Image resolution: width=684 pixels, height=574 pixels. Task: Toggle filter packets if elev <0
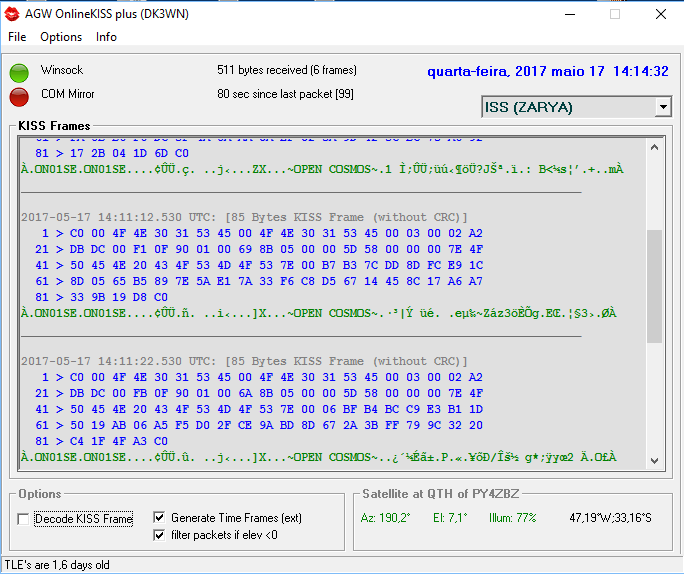point(159,535)
